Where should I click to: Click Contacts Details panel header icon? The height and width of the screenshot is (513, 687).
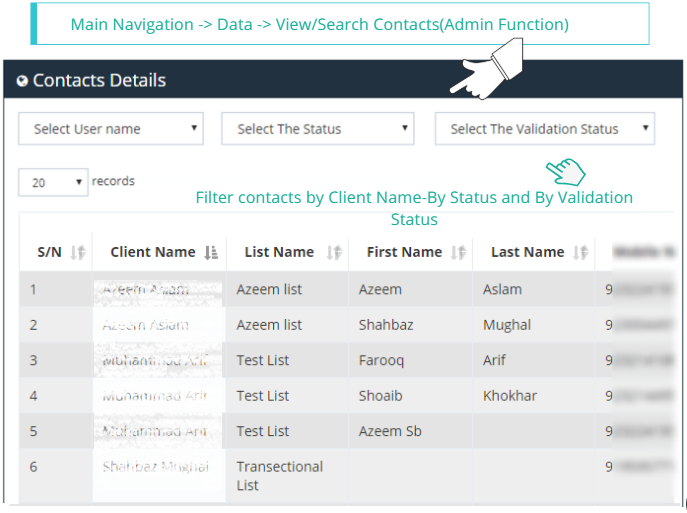click(x=23, y=81)
